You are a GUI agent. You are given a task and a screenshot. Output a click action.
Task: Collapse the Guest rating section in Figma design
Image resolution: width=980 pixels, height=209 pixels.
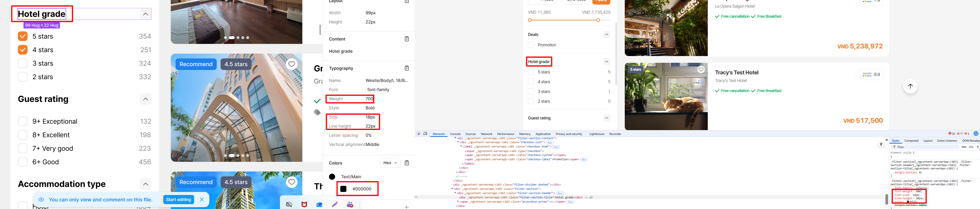pos(145,99)
